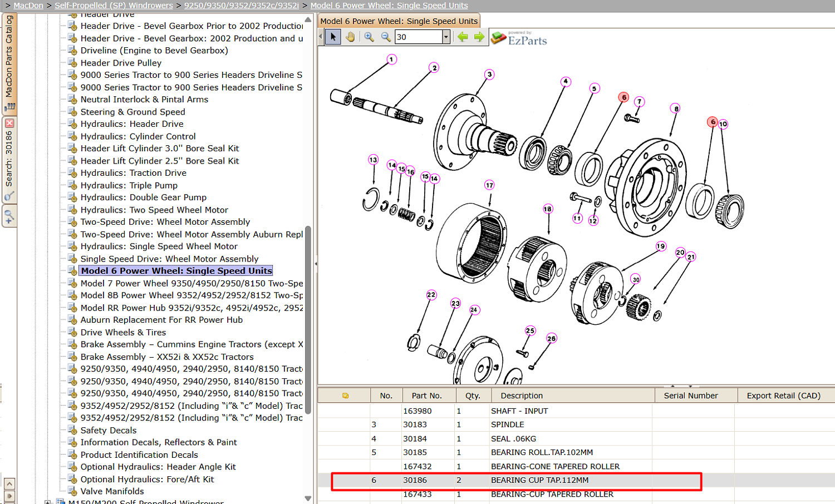
Task: Sort by the Description column header
Action: pos(573,396)
